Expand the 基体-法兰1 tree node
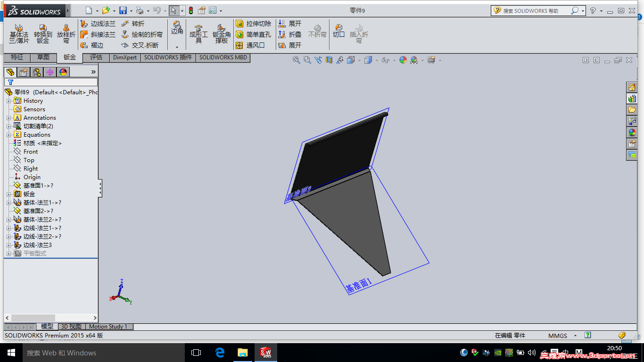The height and width of the screenshot is (362, 644). [8, 203]
